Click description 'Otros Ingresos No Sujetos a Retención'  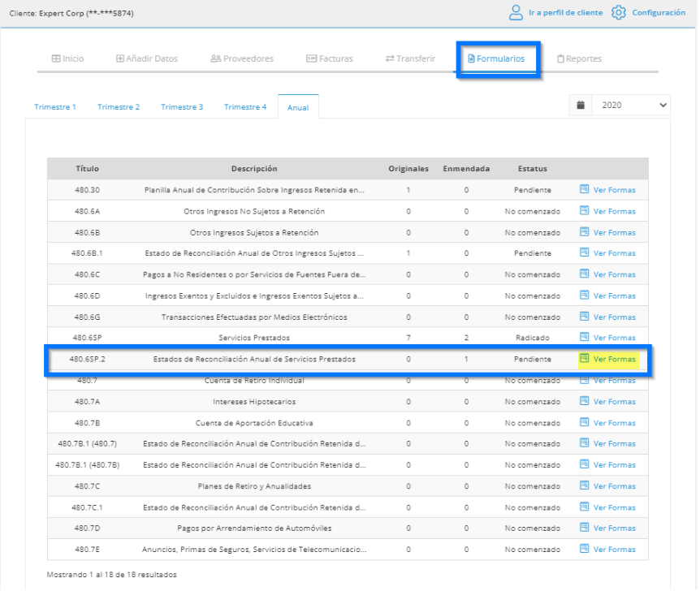[255, 212]
